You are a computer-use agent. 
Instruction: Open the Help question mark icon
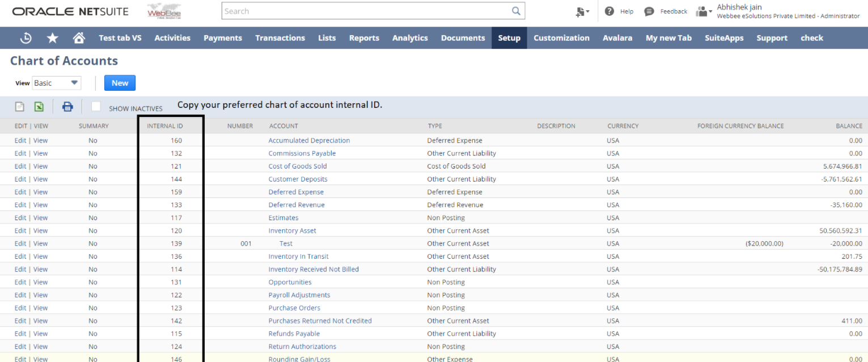[609, 11]
